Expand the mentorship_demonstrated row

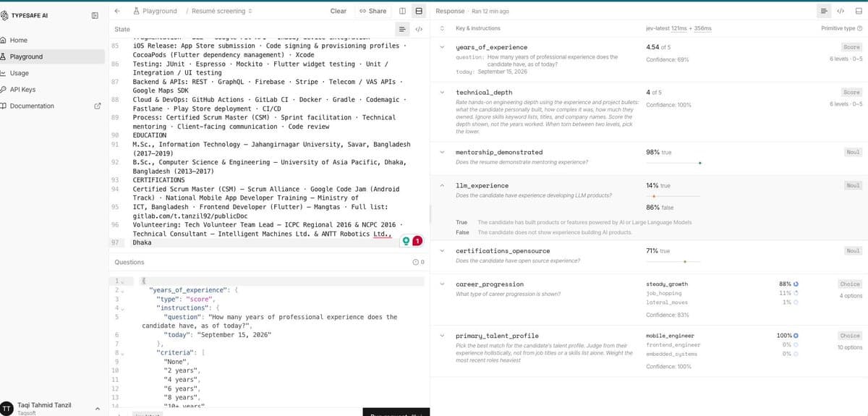click(441, 153)
